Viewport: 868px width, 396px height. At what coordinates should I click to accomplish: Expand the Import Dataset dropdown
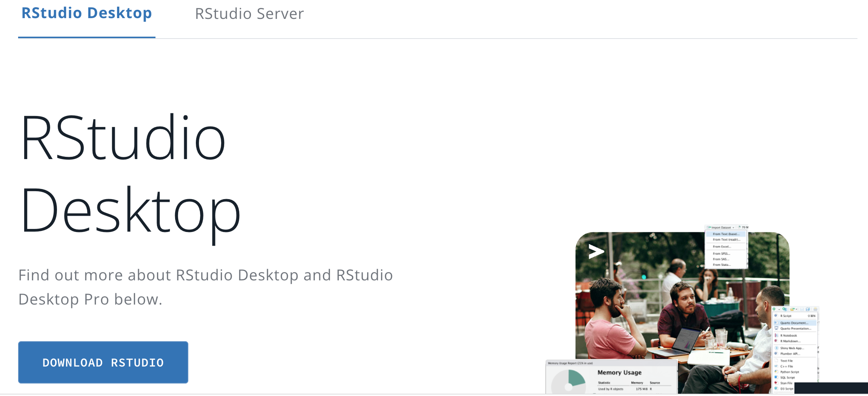pyautogui.click(x=722, y=227)
